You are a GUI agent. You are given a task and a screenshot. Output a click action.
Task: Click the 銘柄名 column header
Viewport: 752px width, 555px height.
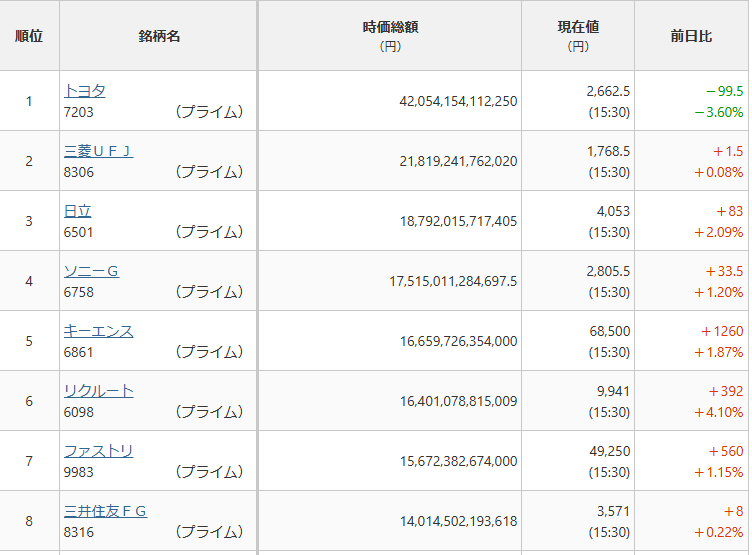[x=159, y=36]
